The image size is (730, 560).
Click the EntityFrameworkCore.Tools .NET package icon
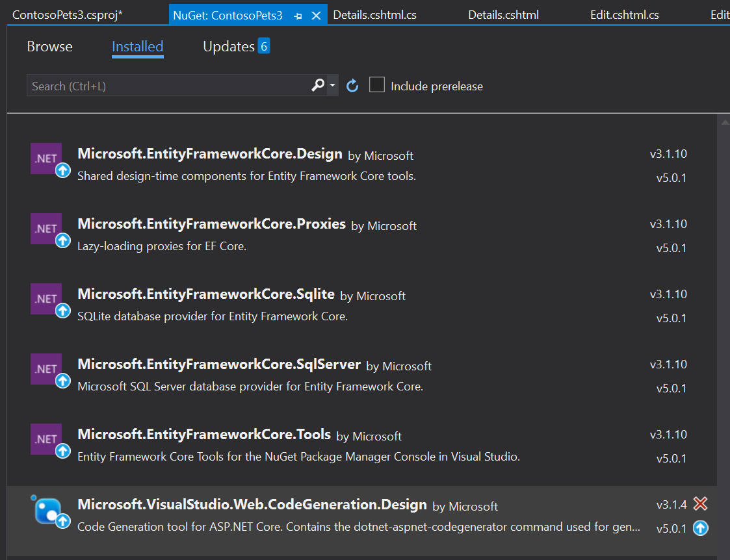pyautogui.click(x=46, y=439)
